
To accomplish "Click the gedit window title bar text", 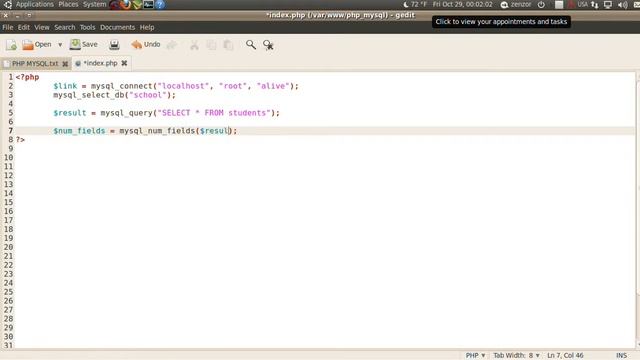I will tap(340, 15).
